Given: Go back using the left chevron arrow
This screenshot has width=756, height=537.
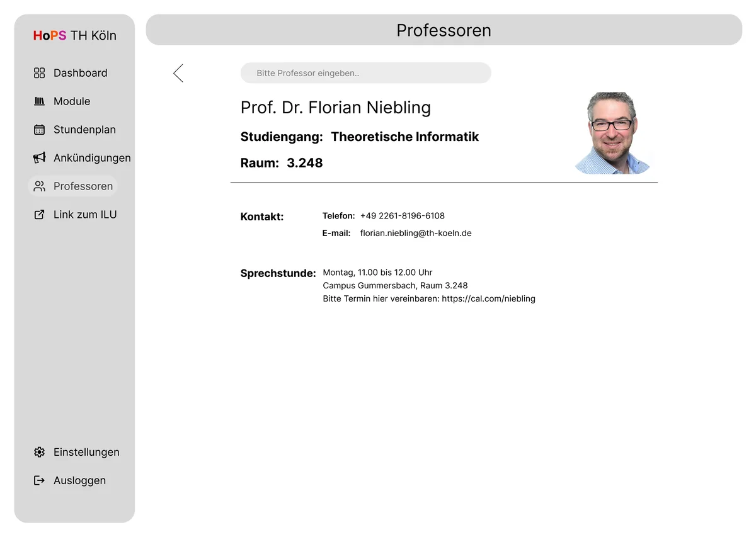Looking at the screenshot, I should click(x=178, y=73).
